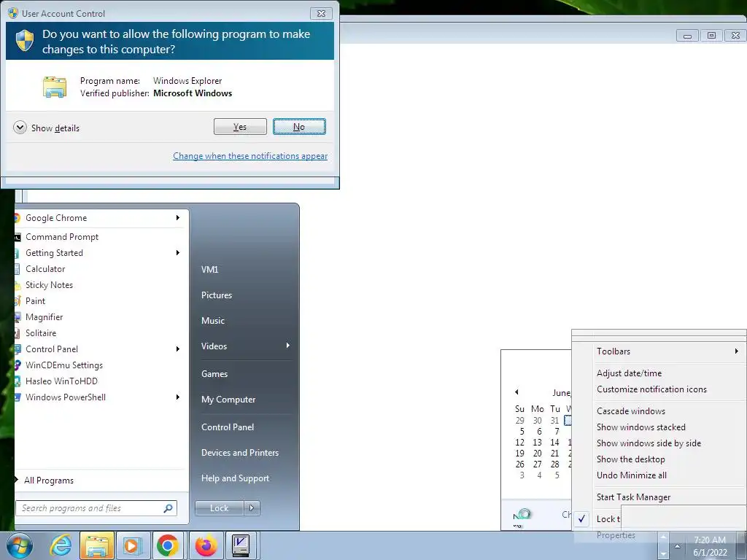Image resolution: width=747 pixels, height=560 pixels.
Task: Click the Search programs and files field
Action: click(x=96, y=508)
